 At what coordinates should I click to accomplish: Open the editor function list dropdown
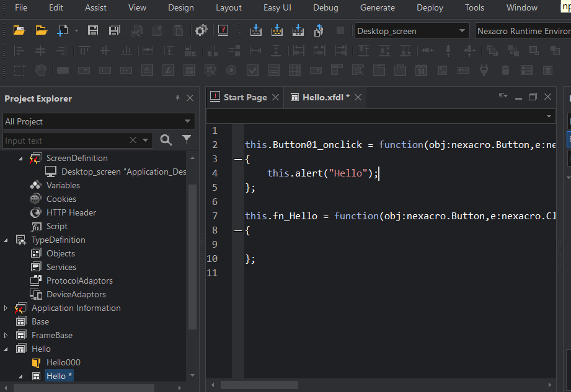point(549,116)
